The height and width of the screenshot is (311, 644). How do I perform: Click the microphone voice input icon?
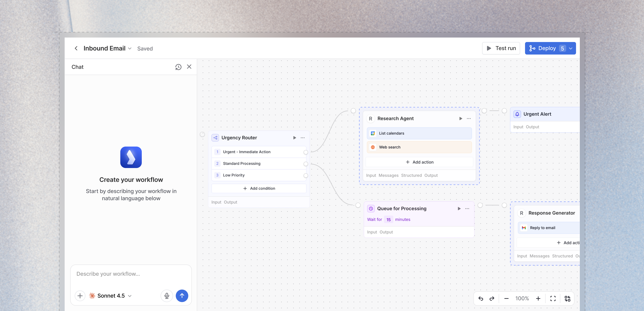[x=167, y=296]
